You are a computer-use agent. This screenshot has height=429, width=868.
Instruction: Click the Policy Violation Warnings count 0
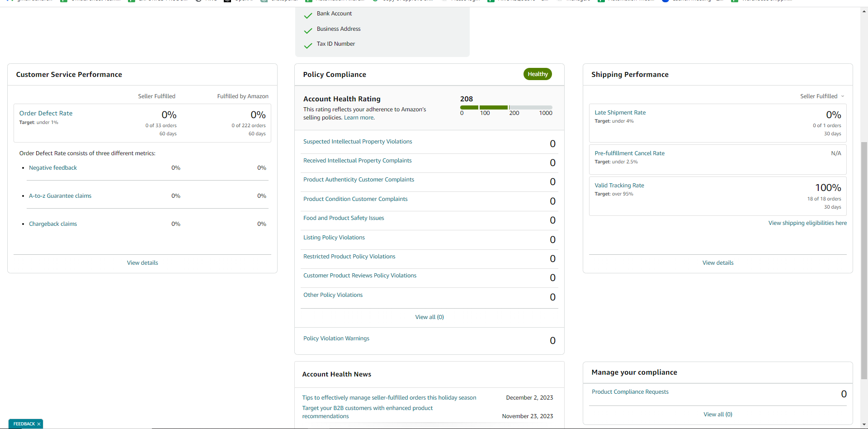click(x=552, y=341)
